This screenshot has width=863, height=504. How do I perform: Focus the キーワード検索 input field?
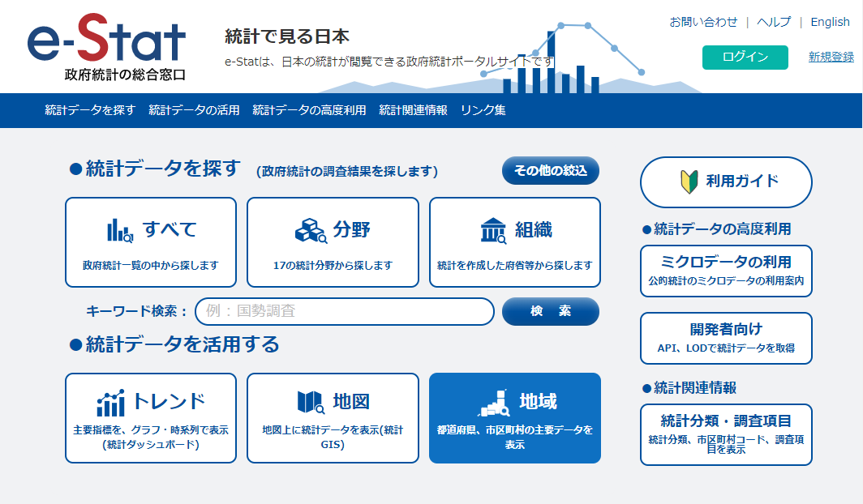(x=344, y=311)
